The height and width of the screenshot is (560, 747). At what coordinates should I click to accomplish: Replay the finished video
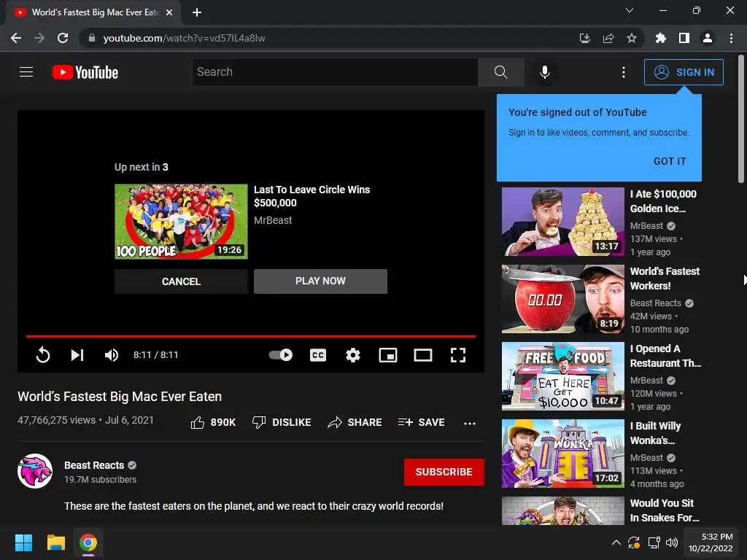pos(43,355)
